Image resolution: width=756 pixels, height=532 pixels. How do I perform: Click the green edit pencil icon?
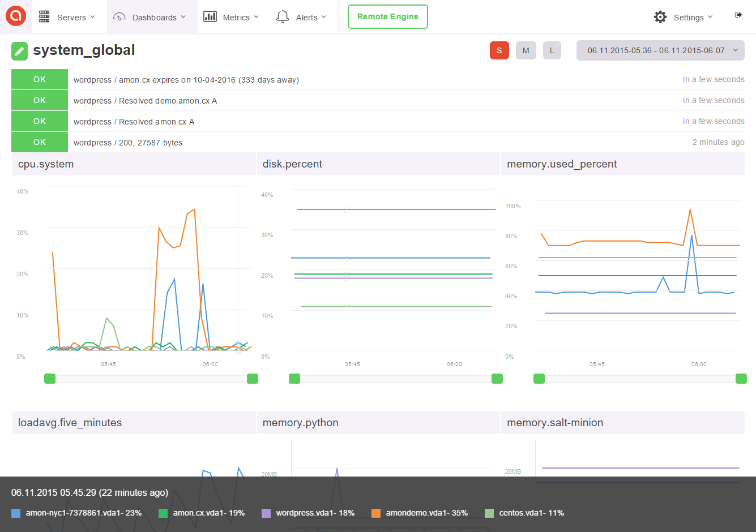pos(19,52)
